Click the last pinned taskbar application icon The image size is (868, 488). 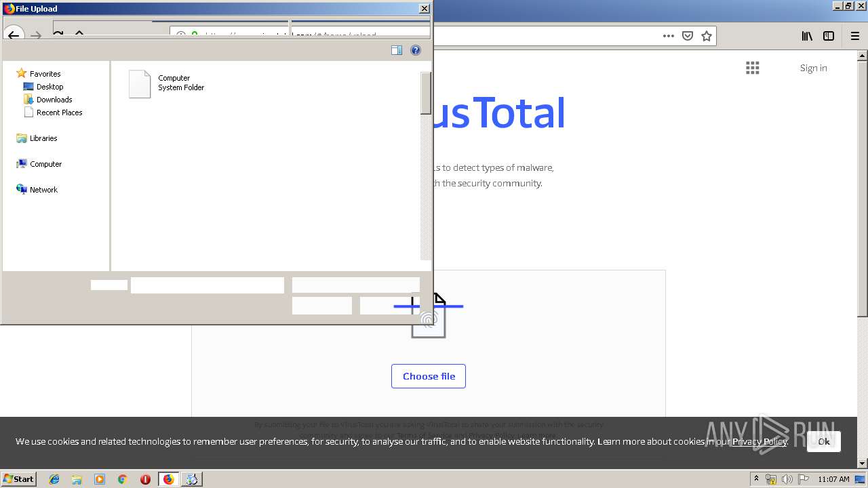click(192, 479)
